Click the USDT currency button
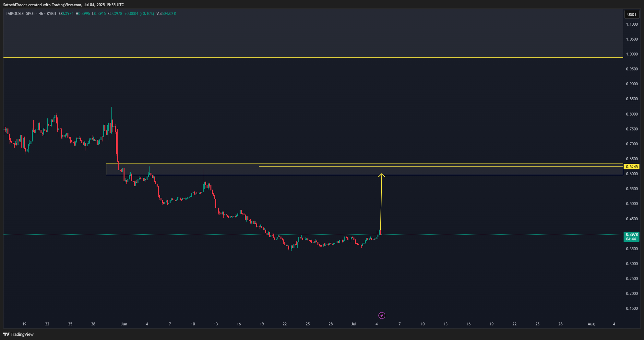This screenshot has height=340, width=644. (632, 14)
